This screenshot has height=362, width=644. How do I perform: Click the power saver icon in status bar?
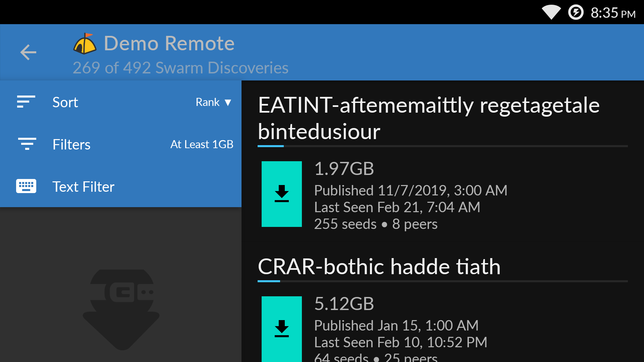[x=576, y=12]
